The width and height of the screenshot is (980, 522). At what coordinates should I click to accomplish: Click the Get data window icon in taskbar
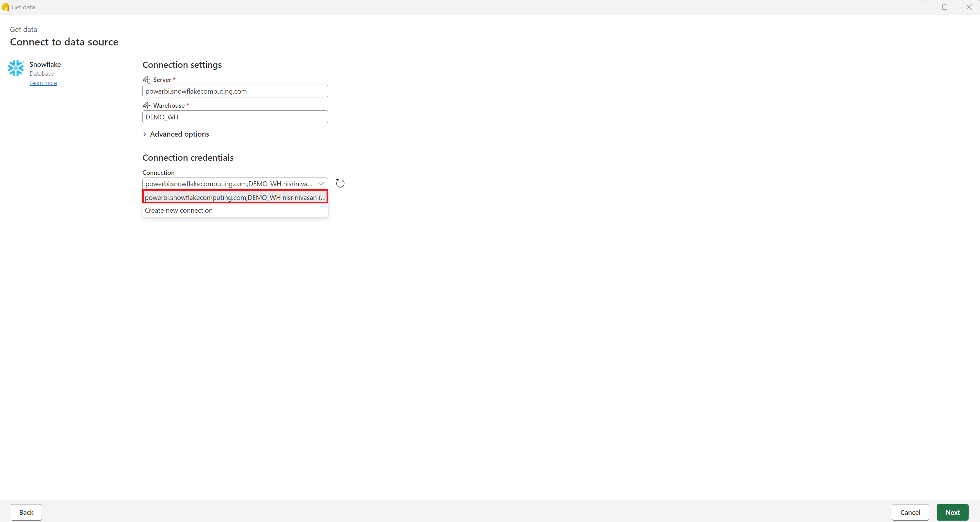tap(7, 7)
